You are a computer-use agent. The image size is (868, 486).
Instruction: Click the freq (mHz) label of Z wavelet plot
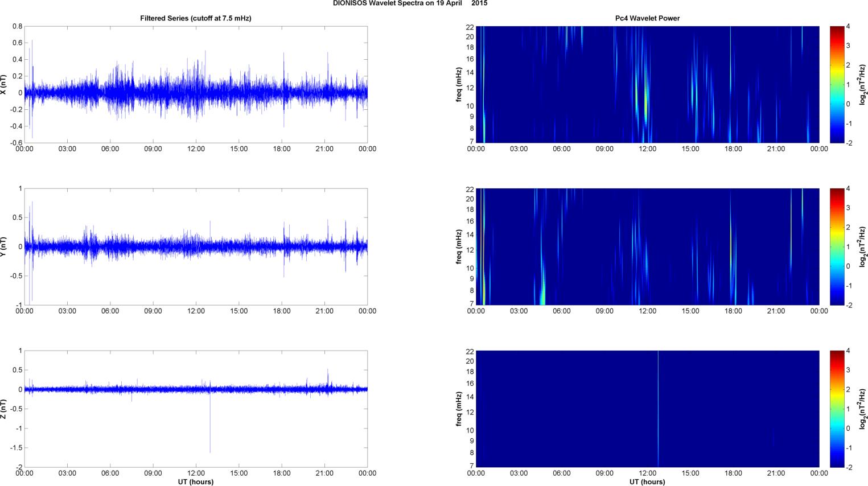tap(459, 409)
